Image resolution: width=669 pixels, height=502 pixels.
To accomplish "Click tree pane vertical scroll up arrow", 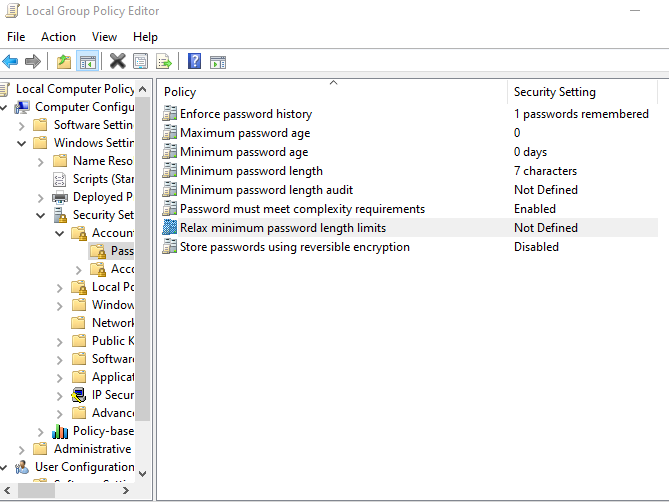I will (x=143, y=89).
